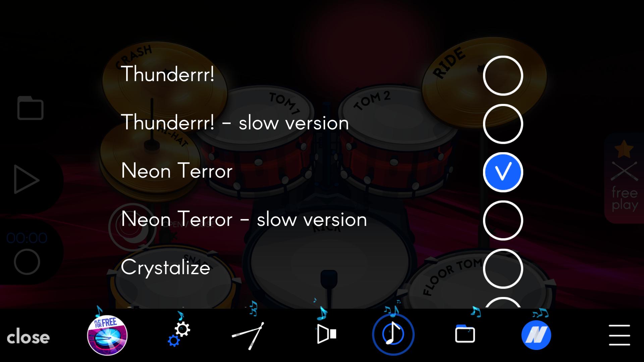
Task: Tap the folder/library panel icon
Action: (x=465, y=335)
